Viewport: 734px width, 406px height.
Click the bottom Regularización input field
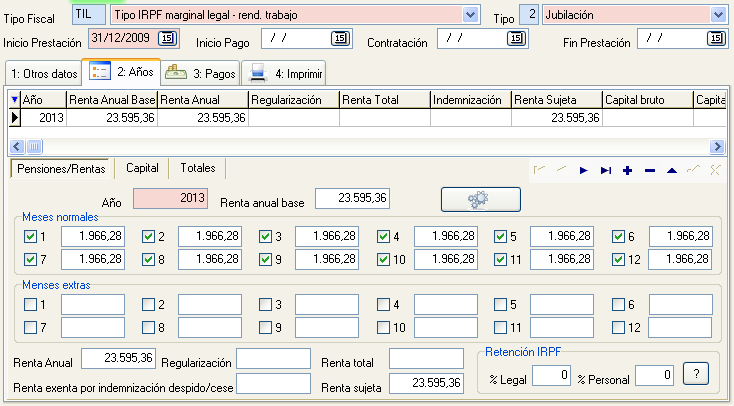(273, 359)
